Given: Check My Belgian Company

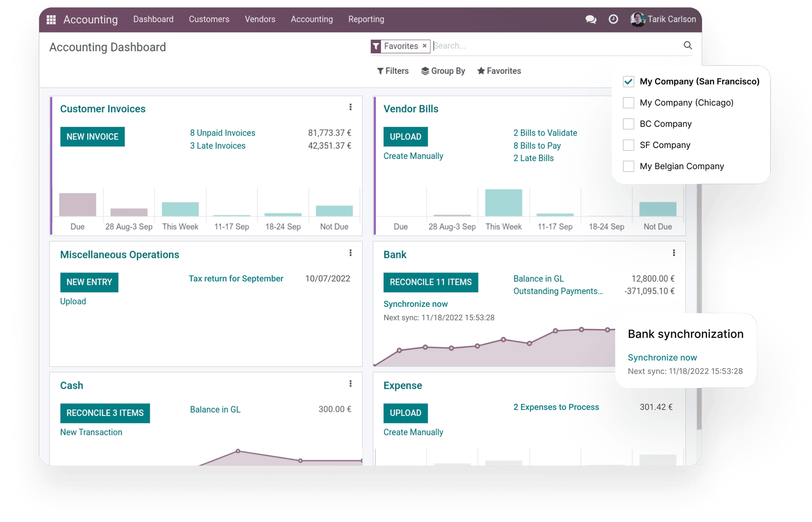Looking at the screenshot, I should [x=628, y=166].
